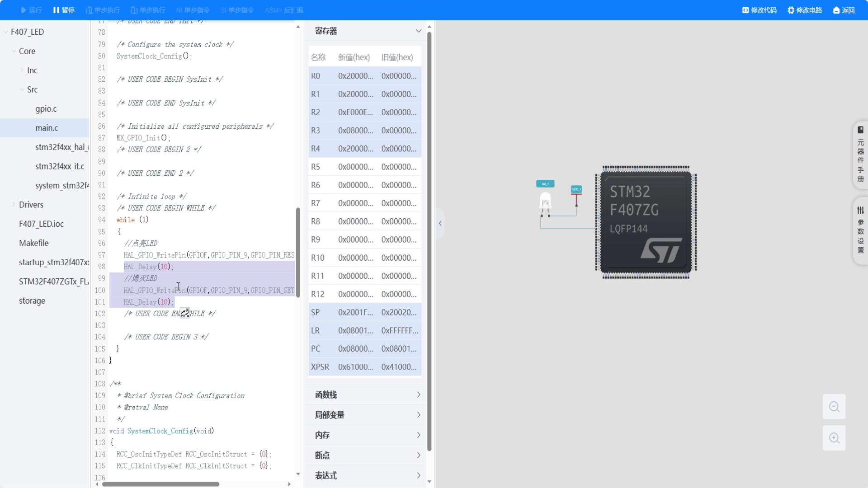Expand the 表达式 expressions section
Viewport: 868px width, 488px height.
pyautogui.click(x=418, y=475)
